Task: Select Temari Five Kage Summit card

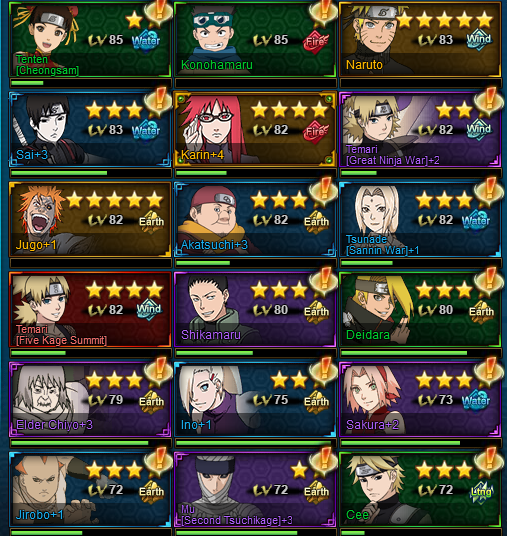Action: 90,309
